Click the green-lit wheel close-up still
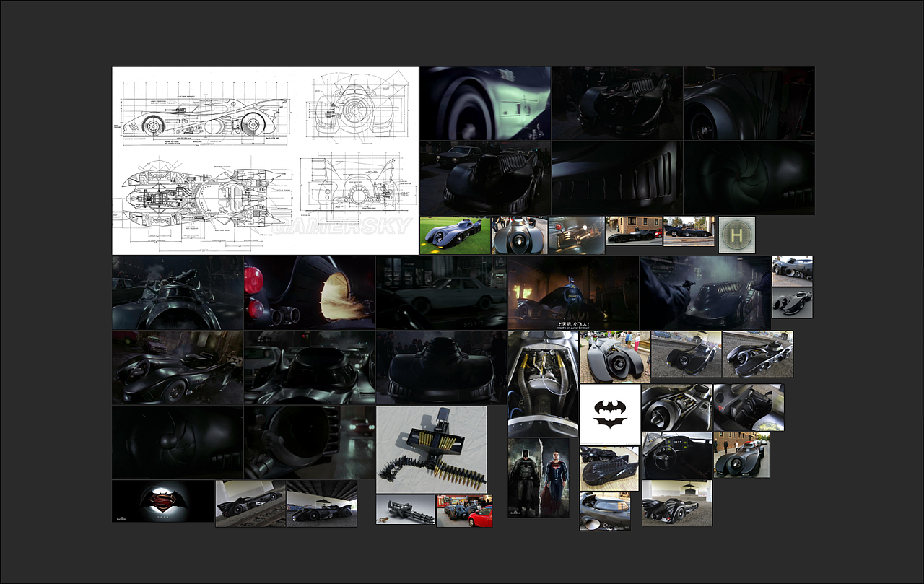Viewport: 924px width, 584px height. click(x=485, y=103)
